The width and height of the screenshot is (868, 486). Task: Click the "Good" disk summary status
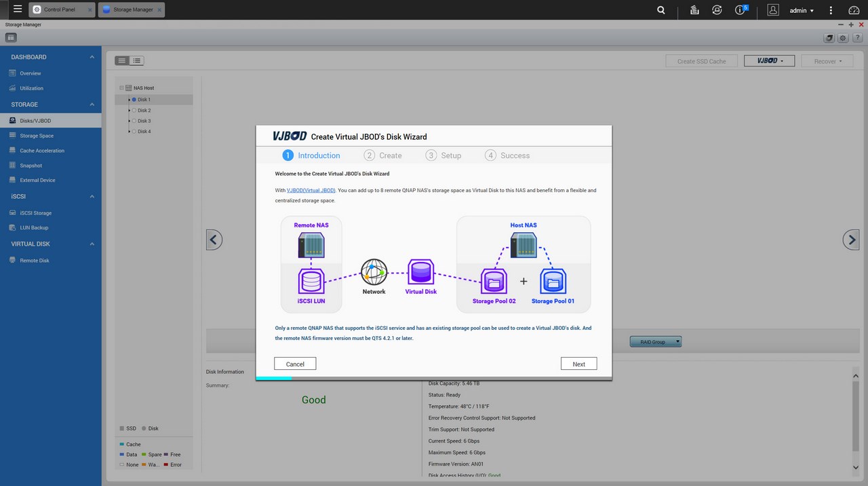[x=314, y=400]
